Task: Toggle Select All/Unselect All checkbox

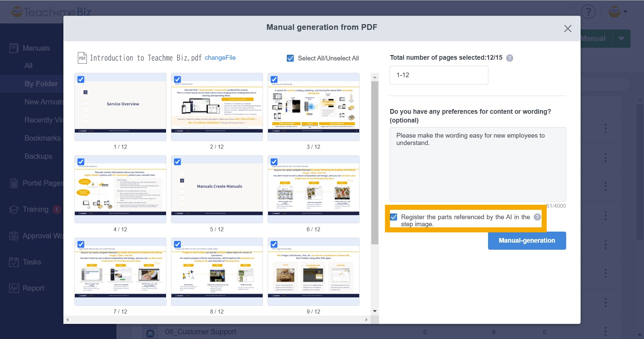Action: (290, 58)
